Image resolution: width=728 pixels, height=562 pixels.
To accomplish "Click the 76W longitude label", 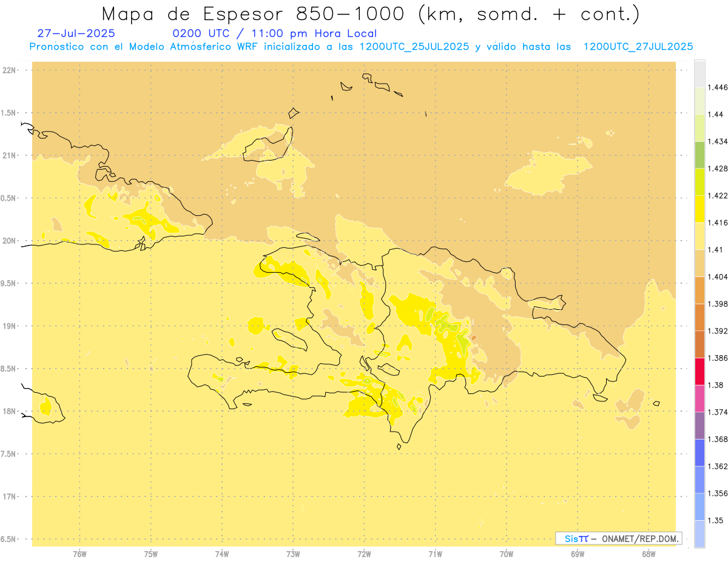I will click(79, 554).
